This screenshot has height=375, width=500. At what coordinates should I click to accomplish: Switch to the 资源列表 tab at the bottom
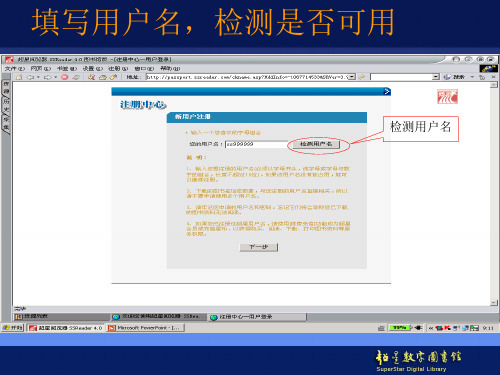pyautogui.click(x=61, y=316)
